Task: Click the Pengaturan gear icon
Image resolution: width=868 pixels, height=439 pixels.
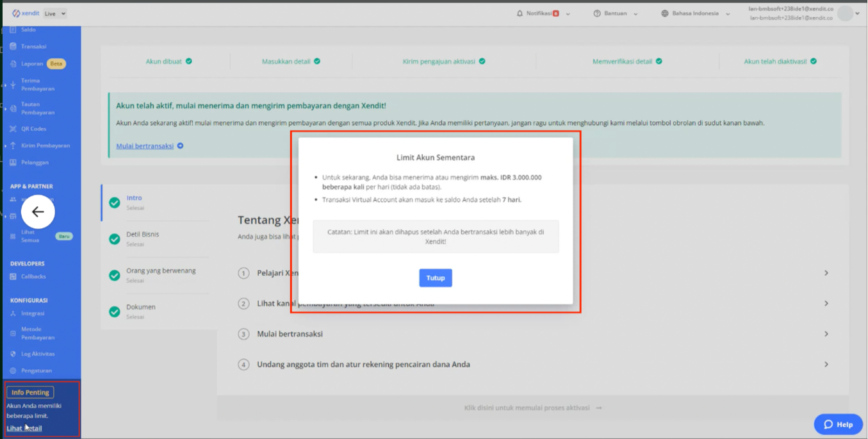Action: (x=13, y=370)
